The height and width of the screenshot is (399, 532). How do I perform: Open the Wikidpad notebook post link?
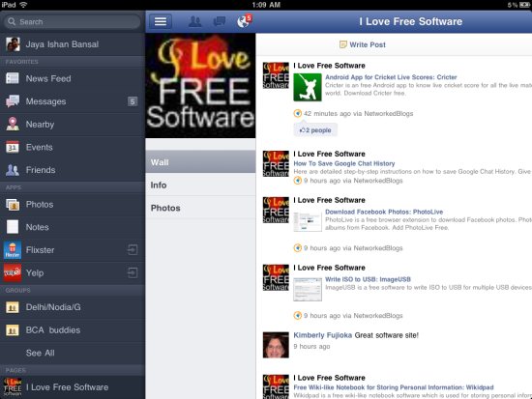tap(394, 387)
